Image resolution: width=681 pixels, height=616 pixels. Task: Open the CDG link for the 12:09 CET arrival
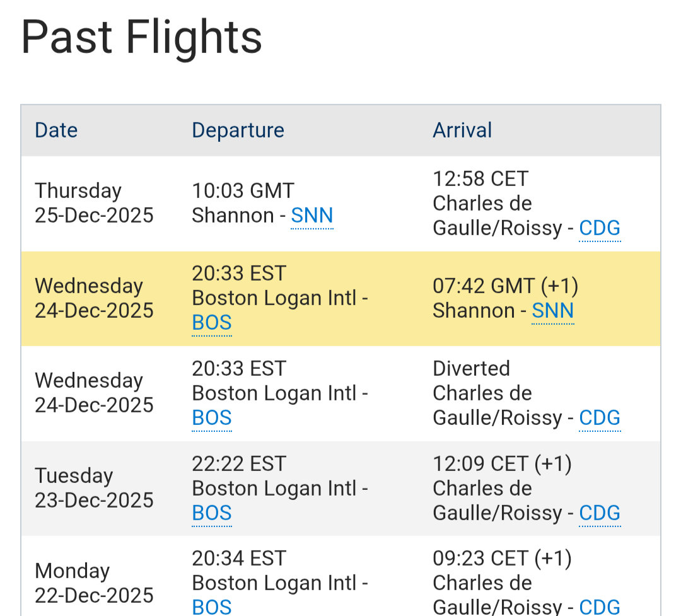600,513
